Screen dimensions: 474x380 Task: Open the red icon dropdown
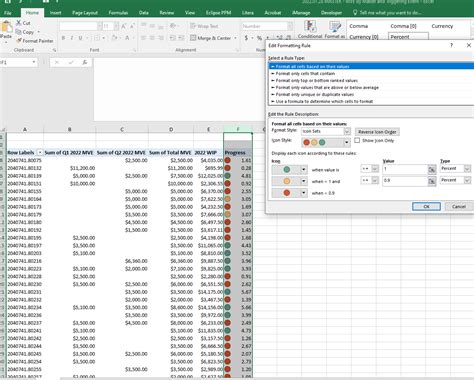[304, 193]
